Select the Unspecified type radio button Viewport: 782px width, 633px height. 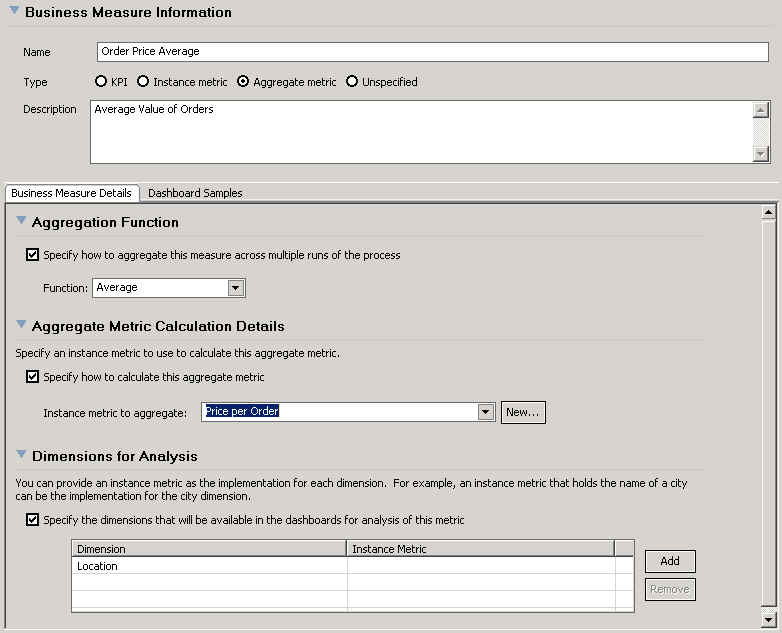(x=351, y=82)
